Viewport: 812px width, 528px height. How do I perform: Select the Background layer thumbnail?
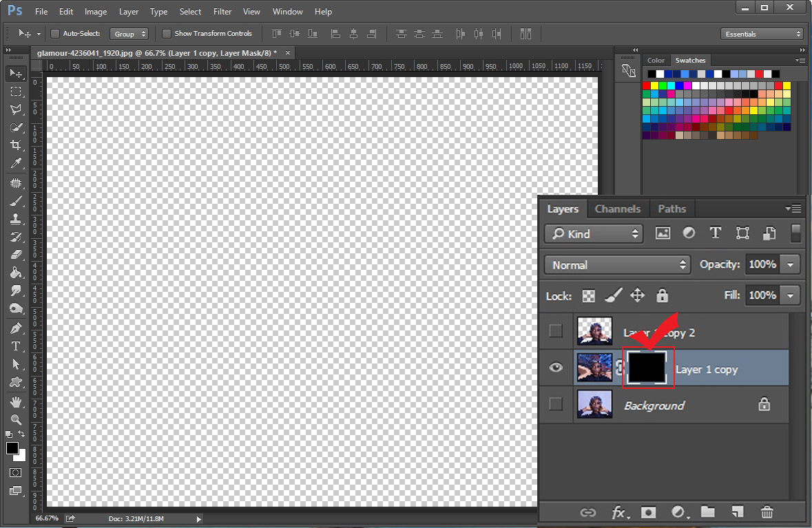click(x=594, y=404)
